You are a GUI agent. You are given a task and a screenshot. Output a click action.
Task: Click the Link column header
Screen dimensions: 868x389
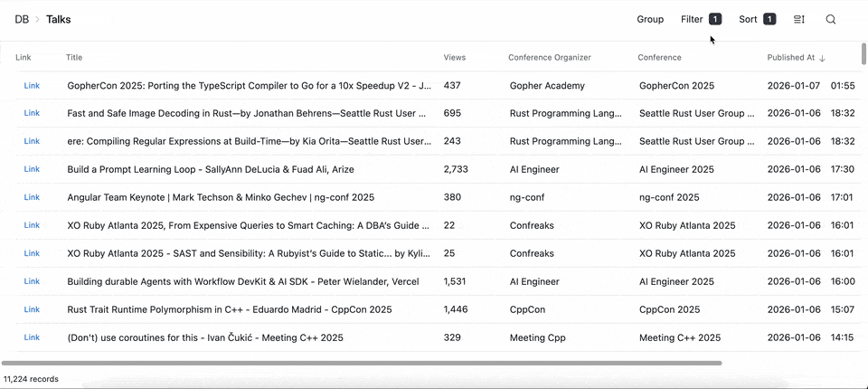pos(24,57)
